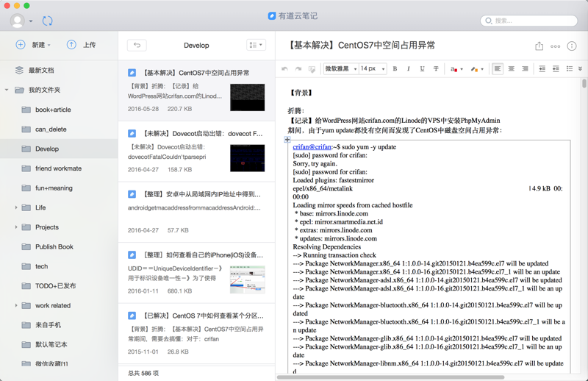Image resolution: width=588 pixels, height=381 pixels.
Task: Set alignment to right
Action: [525, 68]
